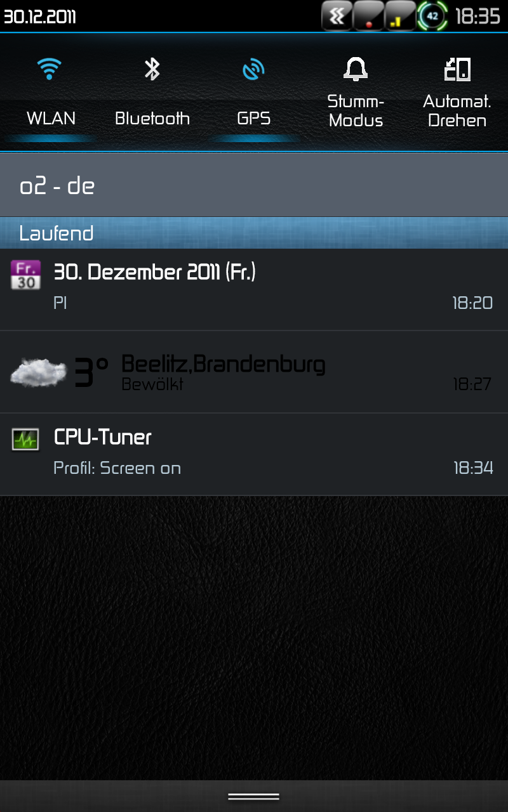Tap the cloud weather icon
Image resolution: width=508 pixels, height=812 pixels.
39,372
